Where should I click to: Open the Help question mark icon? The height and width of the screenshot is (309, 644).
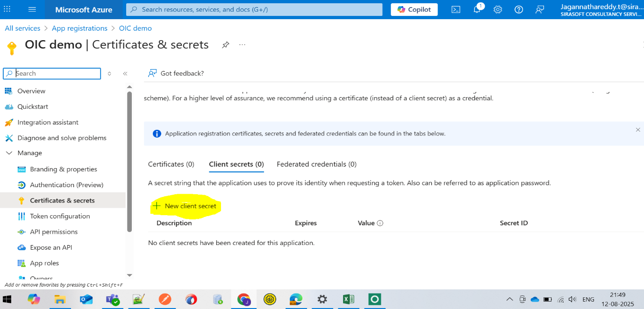[x=519, y=9]
